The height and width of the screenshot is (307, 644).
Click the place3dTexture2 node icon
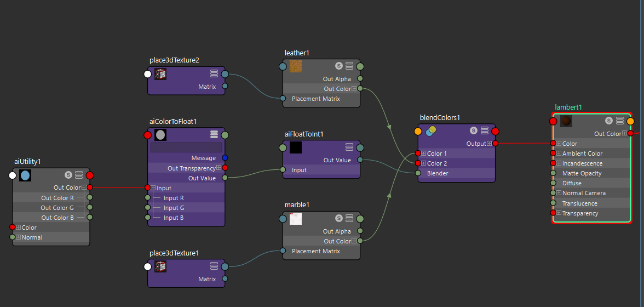click(160, 74)
